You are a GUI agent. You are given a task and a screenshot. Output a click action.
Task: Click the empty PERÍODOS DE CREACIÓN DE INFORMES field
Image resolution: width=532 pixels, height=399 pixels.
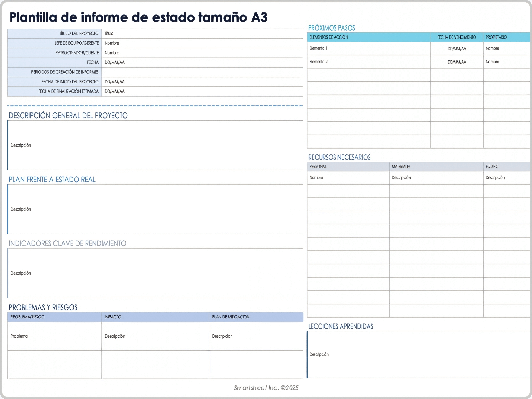[x=202, y=72]
